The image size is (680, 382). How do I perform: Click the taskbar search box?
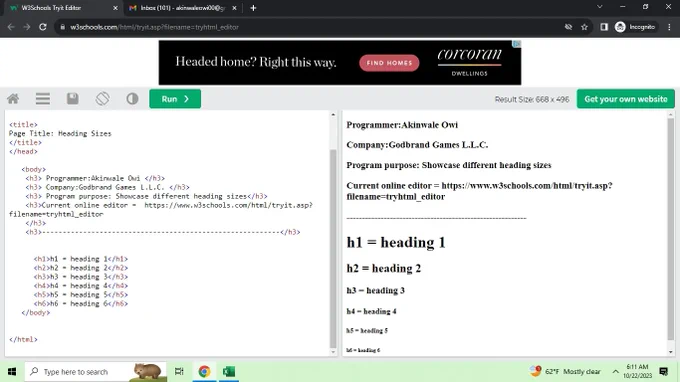pyautogui.click(x=95, y=372)
